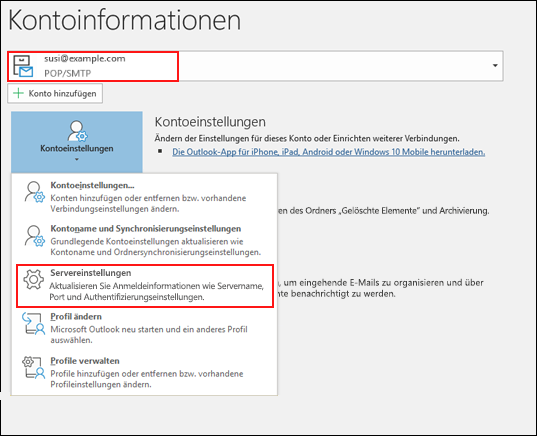The width and height of the screenshot is (537, 436).
Task: Click the POP/SMTP account type label
Action: point(67,73)
